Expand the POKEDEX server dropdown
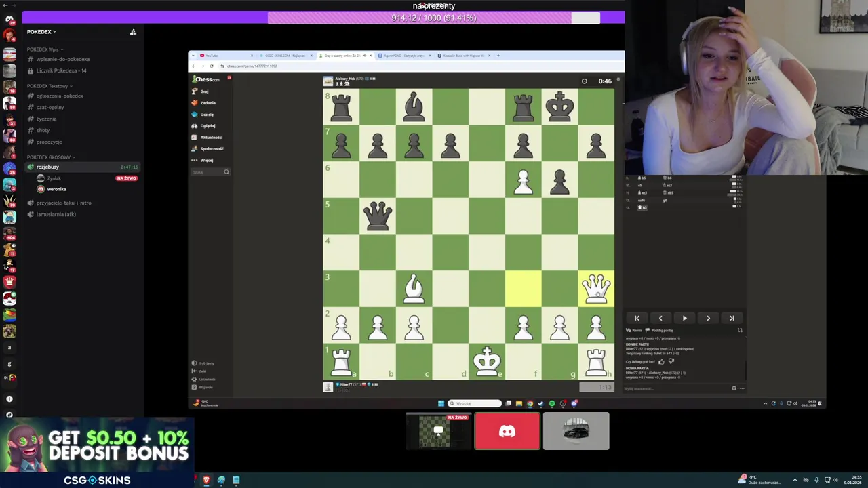The height and width of the screenshot is (488, 868). coord(41,32)
